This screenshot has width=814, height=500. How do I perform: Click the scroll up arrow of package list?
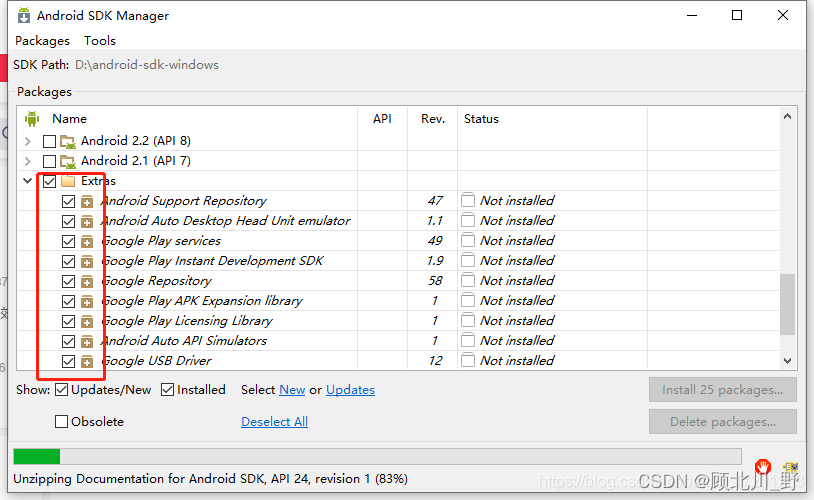[788, 116]
